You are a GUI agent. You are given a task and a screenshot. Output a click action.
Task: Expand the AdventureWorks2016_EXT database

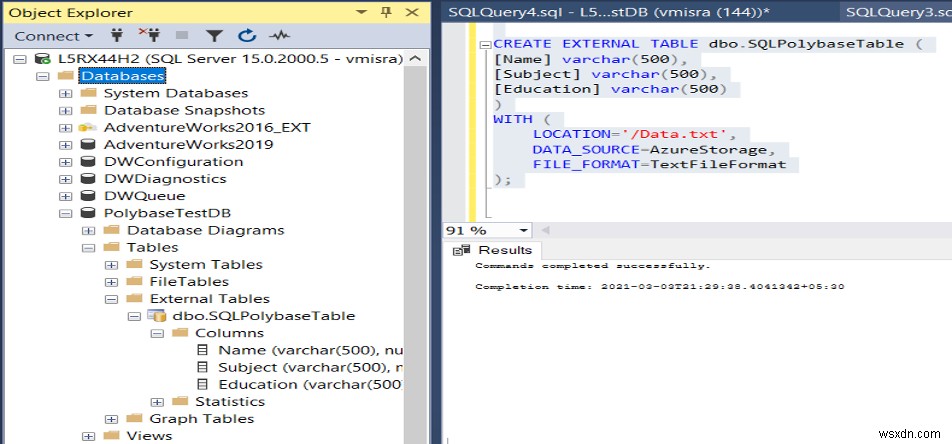point(66,128)
